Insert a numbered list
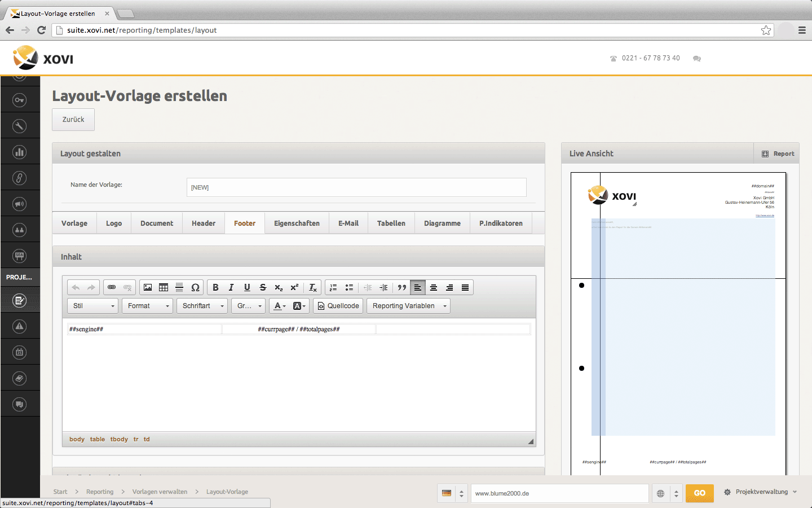812x508 pixels. pyautogui.click(x=333, y=287)
